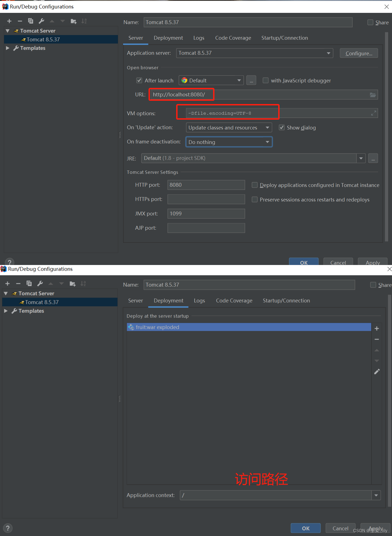Create new folder icon in lower dialog toolbar
The image size is (392, 536).
coord(72,284)
